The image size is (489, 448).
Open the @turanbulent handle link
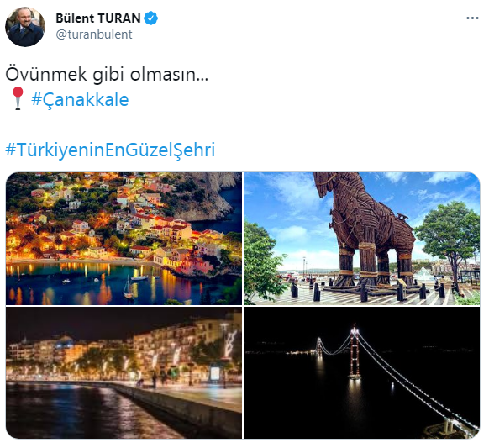(x=94, y=34)
